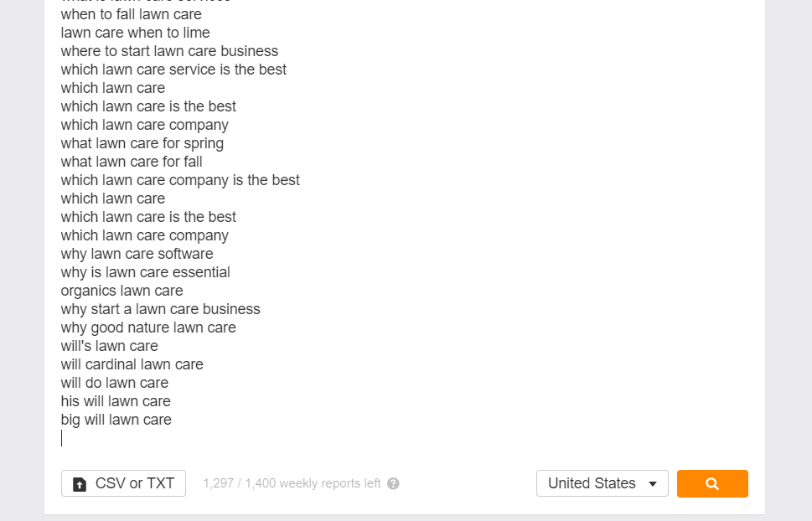Click the question mark help icon
This screenshot has width=812, height=521.
click(x=393, y=483)
